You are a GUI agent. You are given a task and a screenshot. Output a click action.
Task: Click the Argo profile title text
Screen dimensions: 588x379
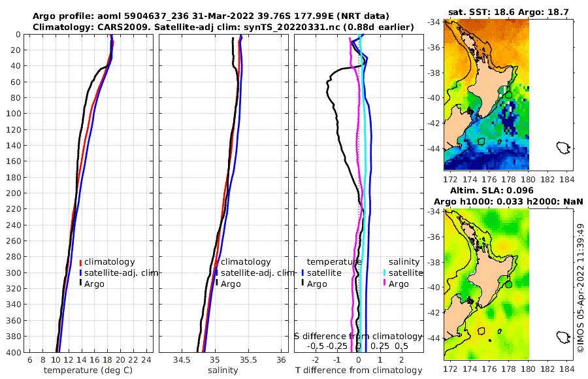[211, 16]
